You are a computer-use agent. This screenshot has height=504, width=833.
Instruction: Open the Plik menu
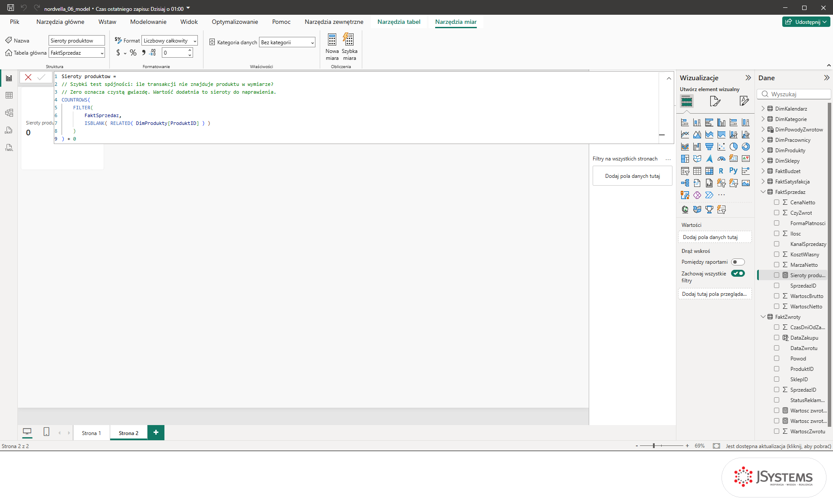tap(15, 22)
